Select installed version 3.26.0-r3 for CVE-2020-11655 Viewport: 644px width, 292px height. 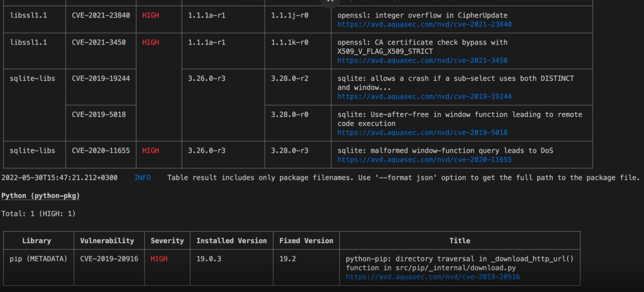(x=206, y=151)
